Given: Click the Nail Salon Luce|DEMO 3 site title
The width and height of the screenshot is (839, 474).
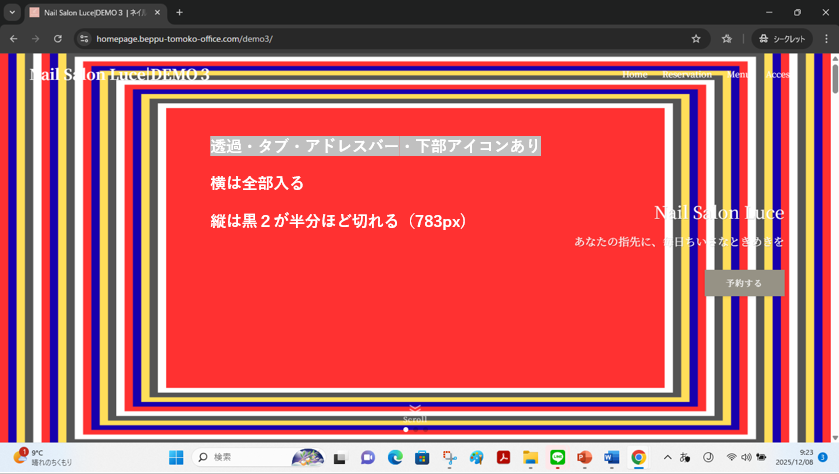Looking at the screenshot, I should coord(119,74).
